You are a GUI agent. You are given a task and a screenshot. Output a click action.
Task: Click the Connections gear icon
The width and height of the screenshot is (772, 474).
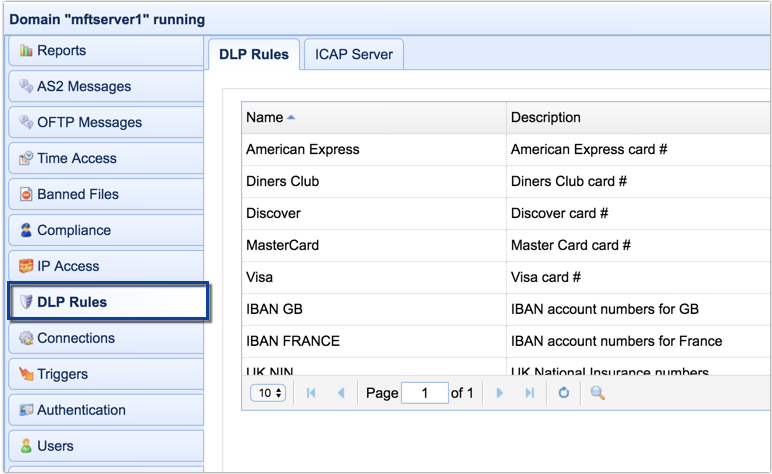[26, 338]
